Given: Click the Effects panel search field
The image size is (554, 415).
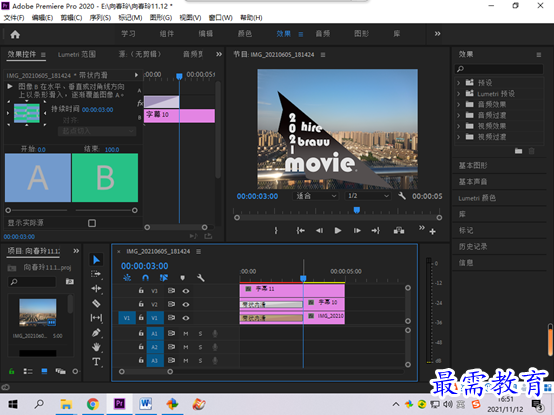Looking at the screenshot, I should tap(499, 69).
